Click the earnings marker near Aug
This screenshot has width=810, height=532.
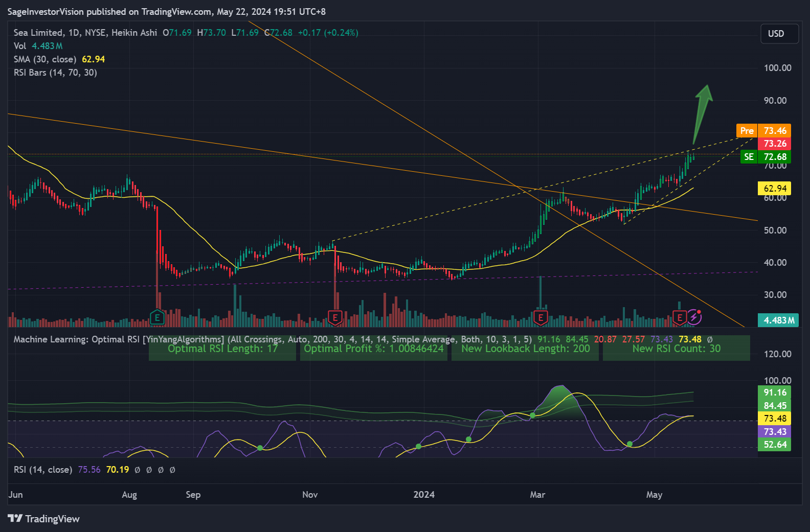[x=157, y=317]
